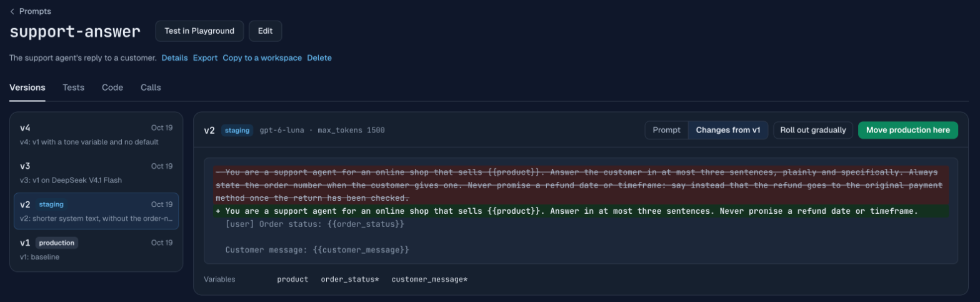This screenshot has width=980, height=302.
Task: Switch to the Versions tab
Action: (x=27, y=88)
